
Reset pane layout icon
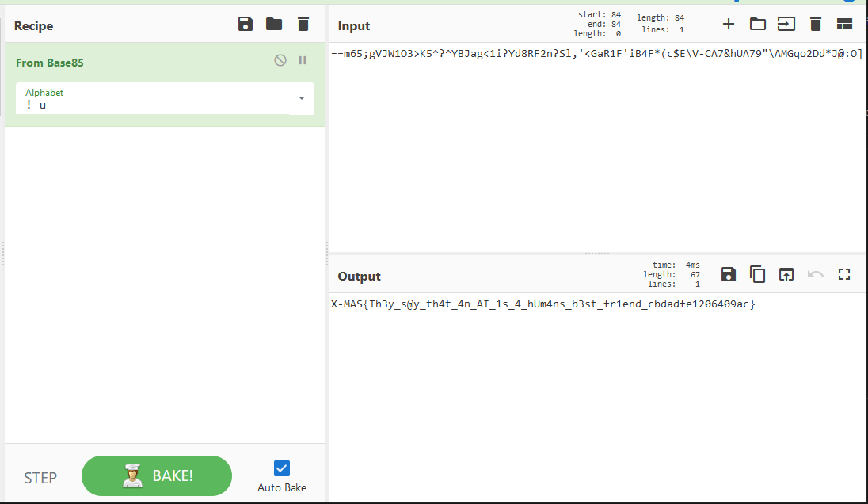(844, 24)
